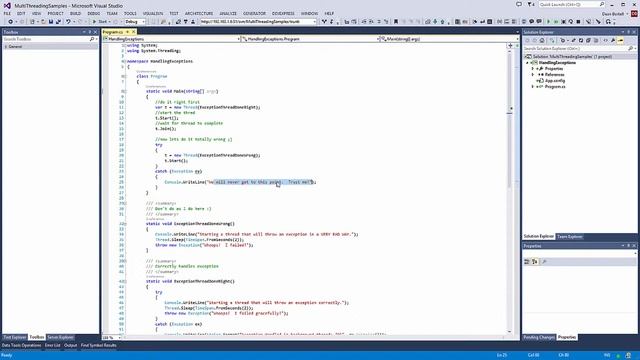
Task: Select App.config in Solution Explorer
Action: [x=555, y=81]
